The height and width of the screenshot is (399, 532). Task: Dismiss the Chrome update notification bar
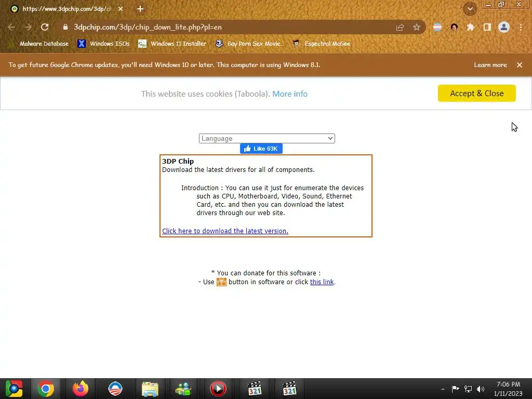520,65
